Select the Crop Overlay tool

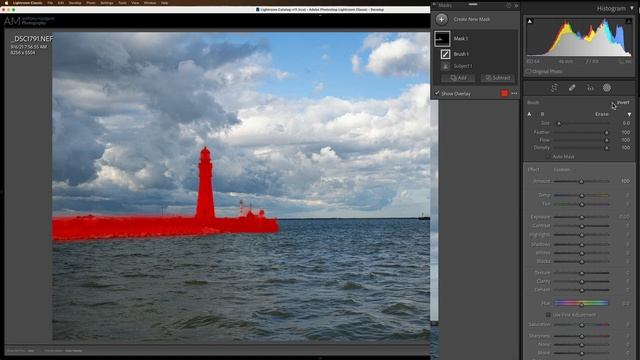click(x=554, y=88)
